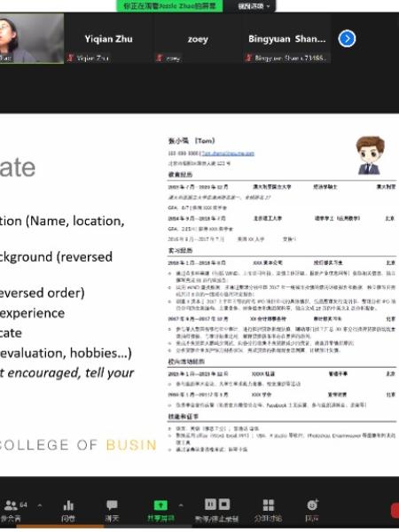
Task: Open the chat speech-bubble icon
Action: tap(112, 505)
